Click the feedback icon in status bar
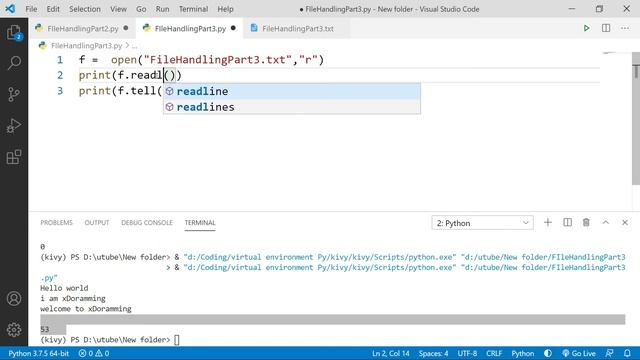The image size is (640, 360). [609, 353]
